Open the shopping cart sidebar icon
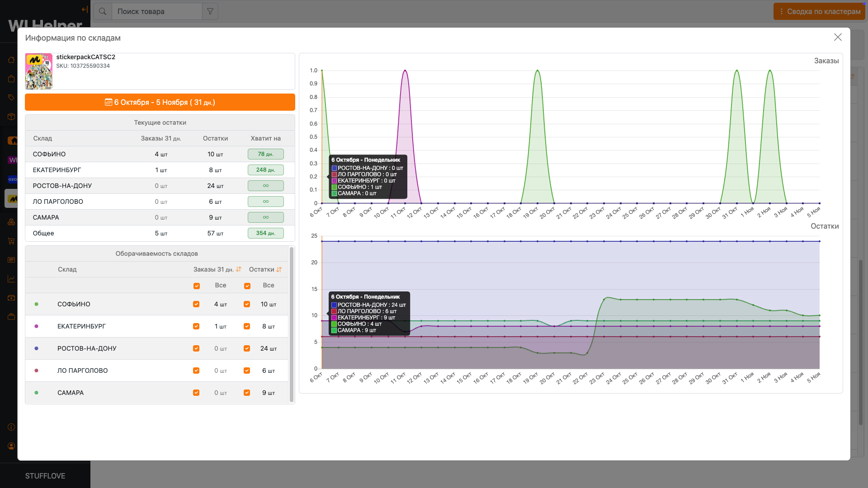 (x=11, y=241)
